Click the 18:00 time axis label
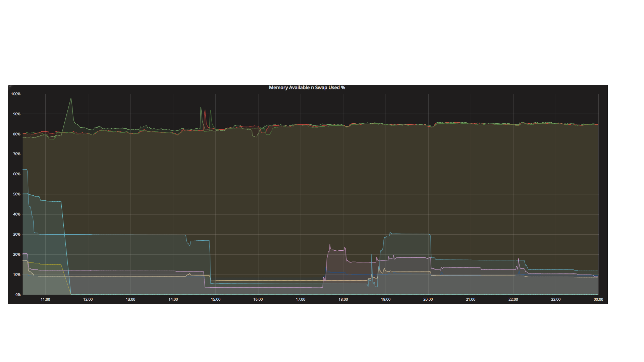Viewport: 644px width, 362px height. tap(343, 299)
